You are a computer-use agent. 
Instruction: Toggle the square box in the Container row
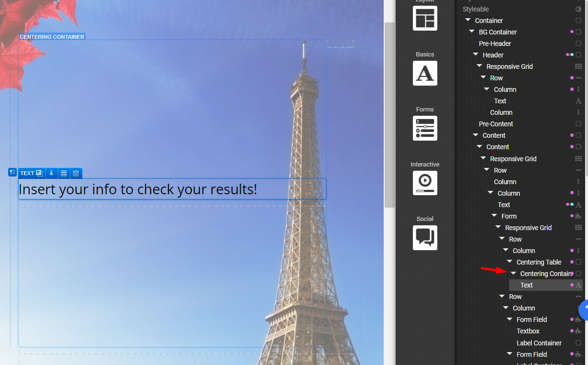tap(578, 21)
